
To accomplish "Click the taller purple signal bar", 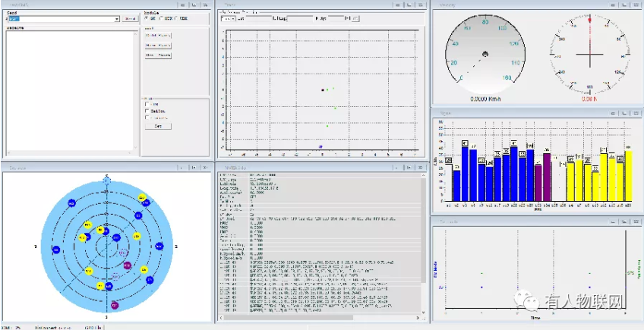I will tap(547, 177).
